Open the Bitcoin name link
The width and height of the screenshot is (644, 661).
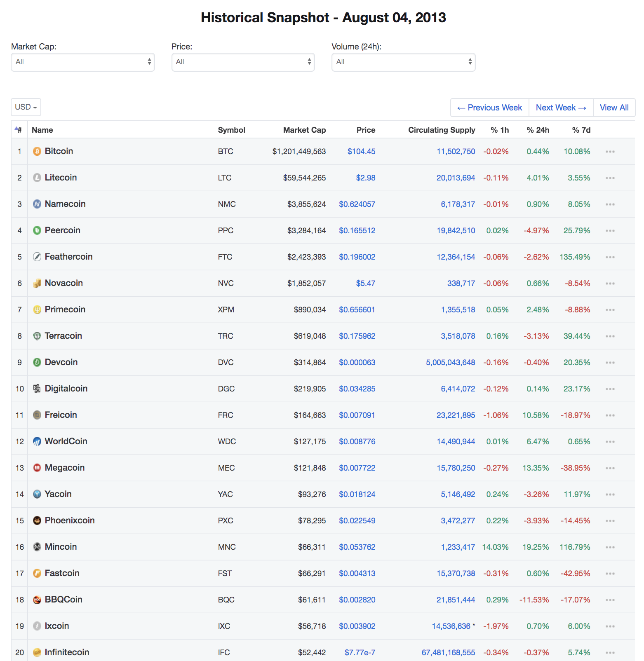tap(59, 151)
